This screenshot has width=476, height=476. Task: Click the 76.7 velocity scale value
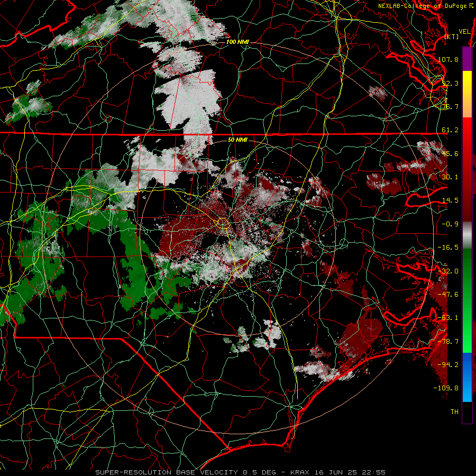pos(450,106)
